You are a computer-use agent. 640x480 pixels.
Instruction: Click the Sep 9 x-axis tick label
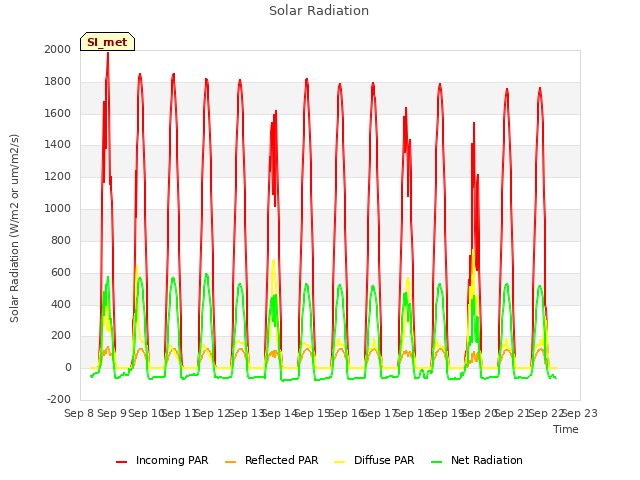coord(112,413)
